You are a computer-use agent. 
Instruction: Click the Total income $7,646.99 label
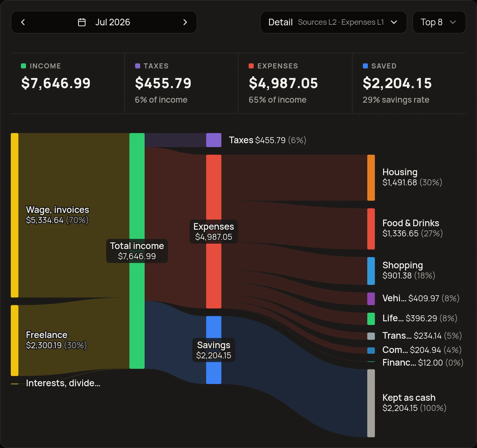[x=137, y=251]
